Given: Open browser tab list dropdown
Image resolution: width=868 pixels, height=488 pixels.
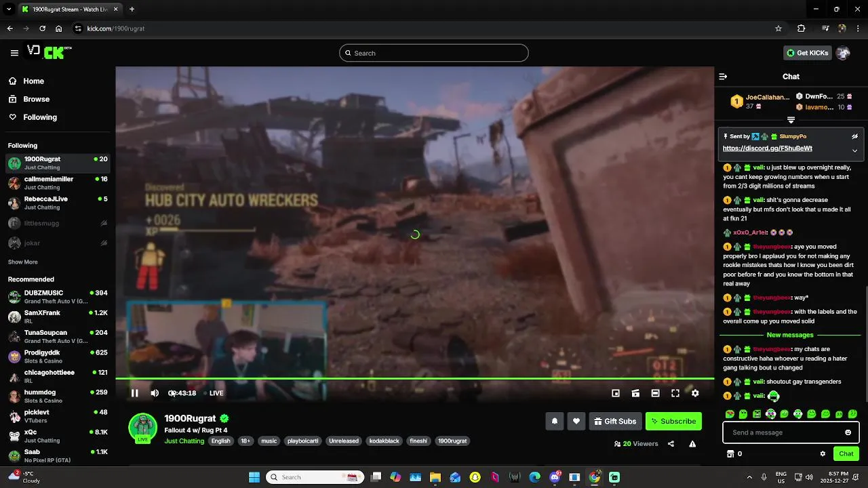Looking at the screenshot, I should (x=9, y=9).
